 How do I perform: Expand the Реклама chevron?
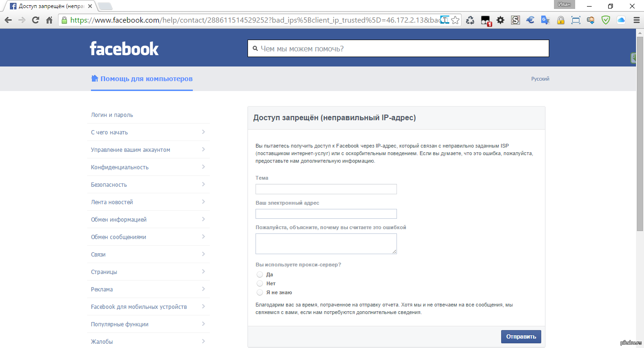coord(203,289)
